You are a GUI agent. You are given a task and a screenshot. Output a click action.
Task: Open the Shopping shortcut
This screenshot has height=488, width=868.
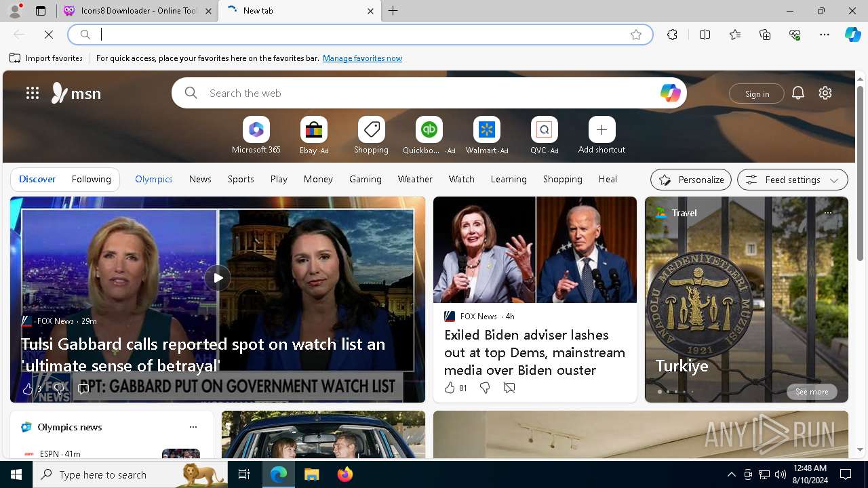(x=371, y=136)
